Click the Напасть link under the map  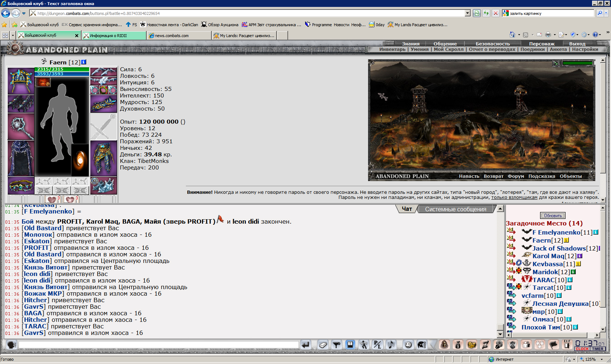pyautogui.click(x=469, y=176)
